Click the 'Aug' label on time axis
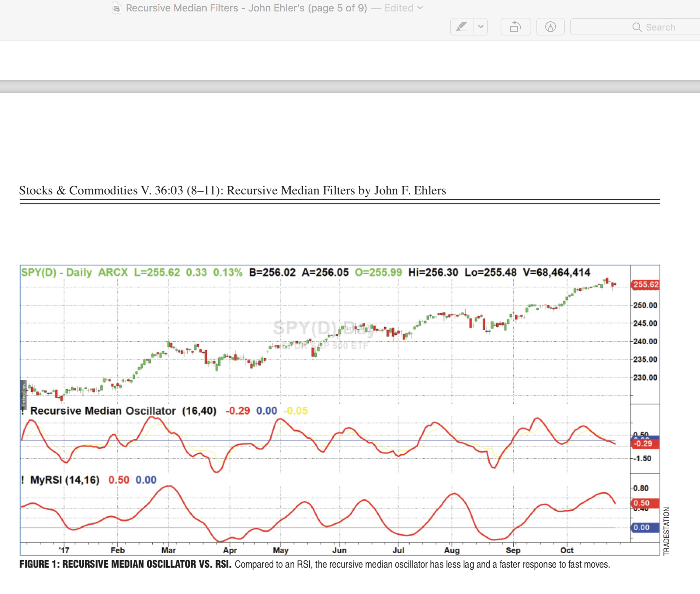This screenshot has height=594, width=700. click(452, 550)
